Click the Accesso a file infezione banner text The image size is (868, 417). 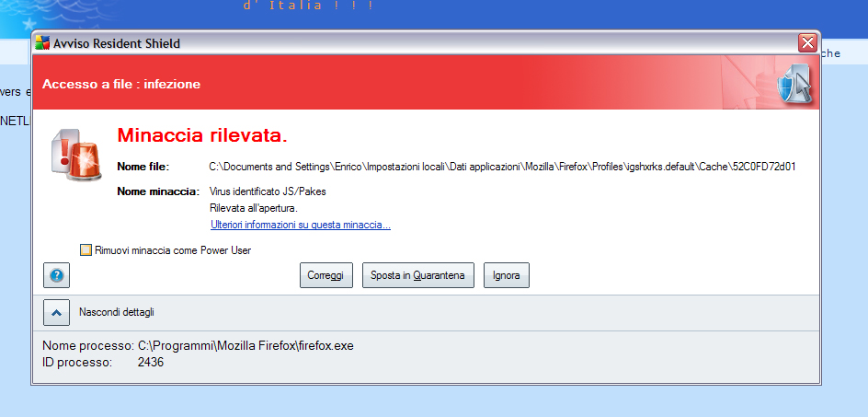(x=121, y=85)
